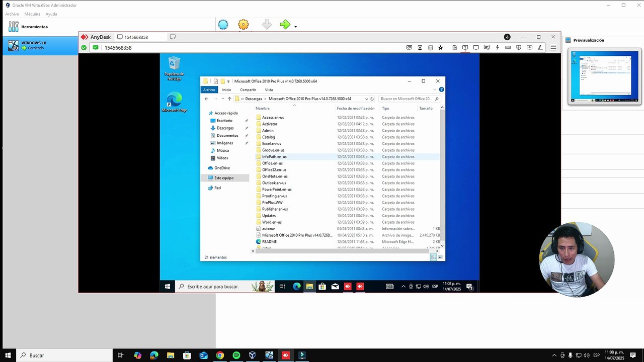This screenshot has width=644, height=362.
Task: Select WINDOWS 10 virtual machine entry
Action: click(x=40, y=45)
